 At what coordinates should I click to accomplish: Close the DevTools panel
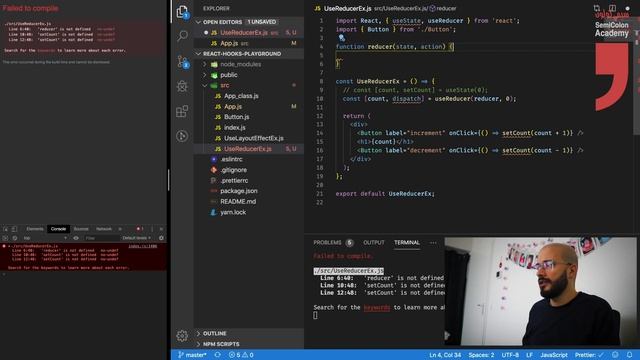point(161,229)
